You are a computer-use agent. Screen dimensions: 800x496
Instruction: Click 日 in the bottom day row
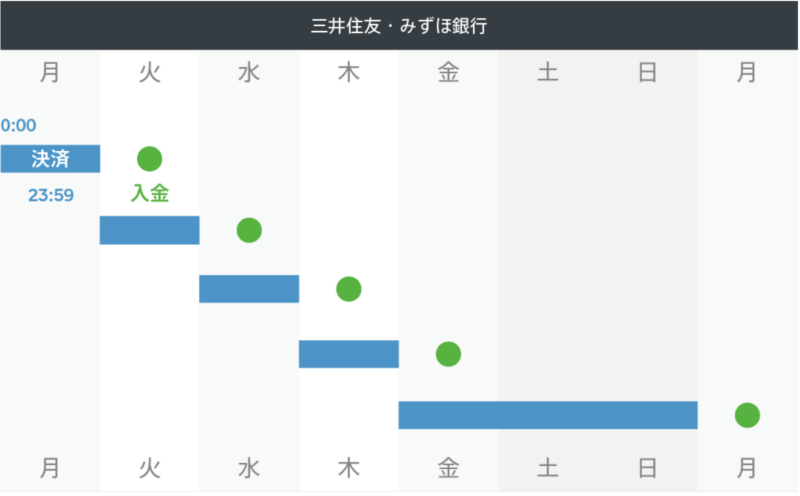point(647,467)
